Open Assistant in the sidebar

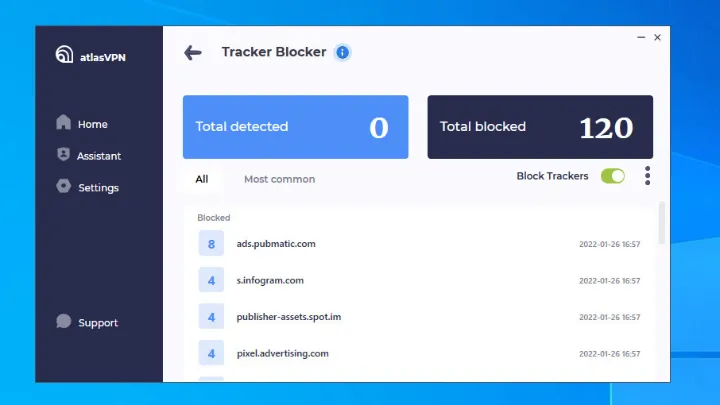click(x=89, y=155)
